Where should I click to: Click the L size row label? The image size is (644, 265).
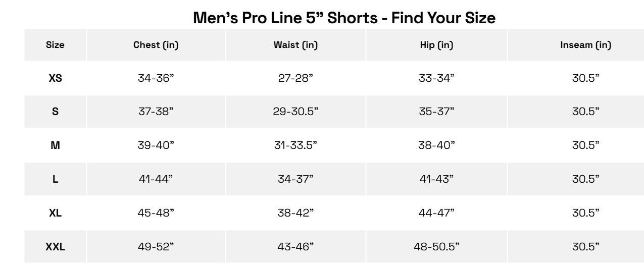click(x=55, y=179)
